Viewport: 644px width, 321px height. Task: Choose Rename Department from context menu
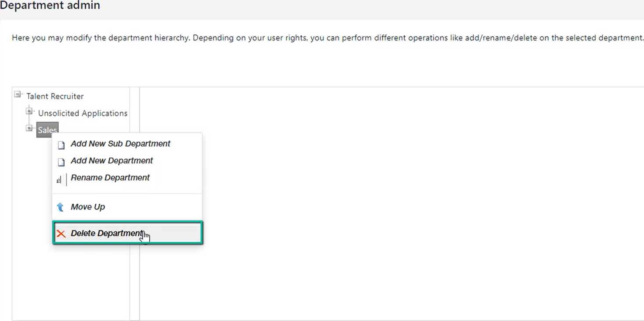point(110,177)
